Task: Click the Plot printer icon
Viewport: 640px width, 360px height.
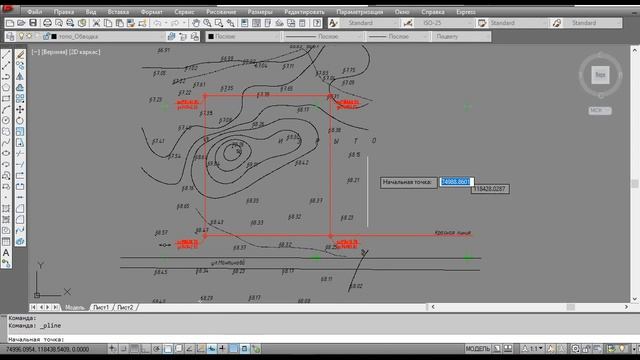Action: 47,23
